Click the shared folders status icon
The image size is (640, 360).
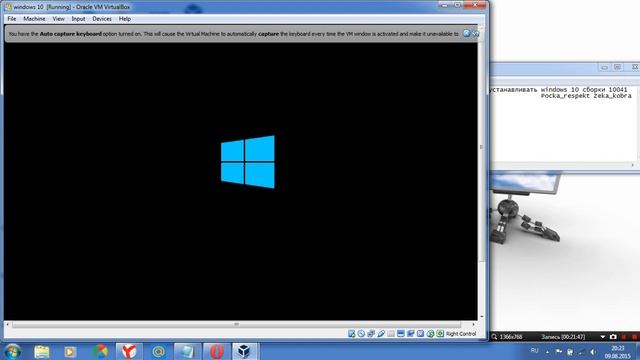(391, 333)
